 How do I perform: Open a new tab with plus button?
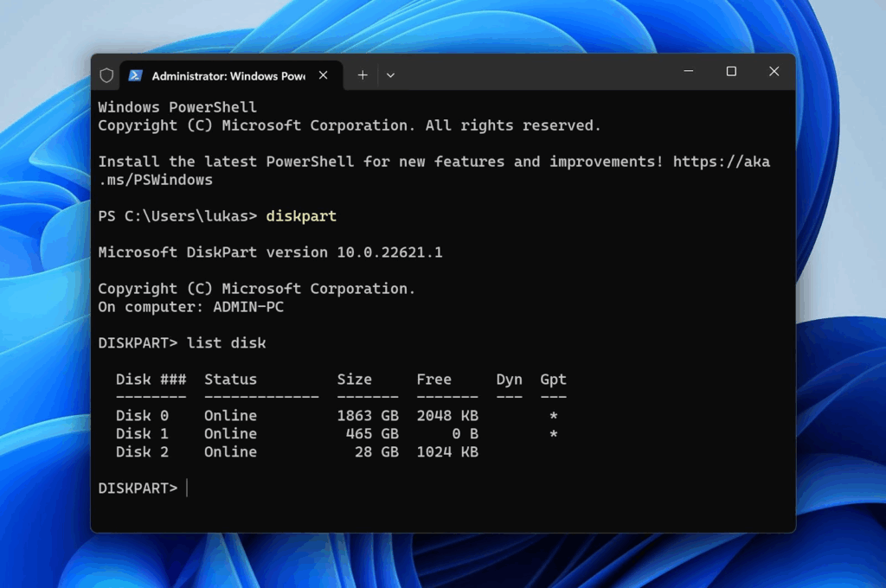363,75
